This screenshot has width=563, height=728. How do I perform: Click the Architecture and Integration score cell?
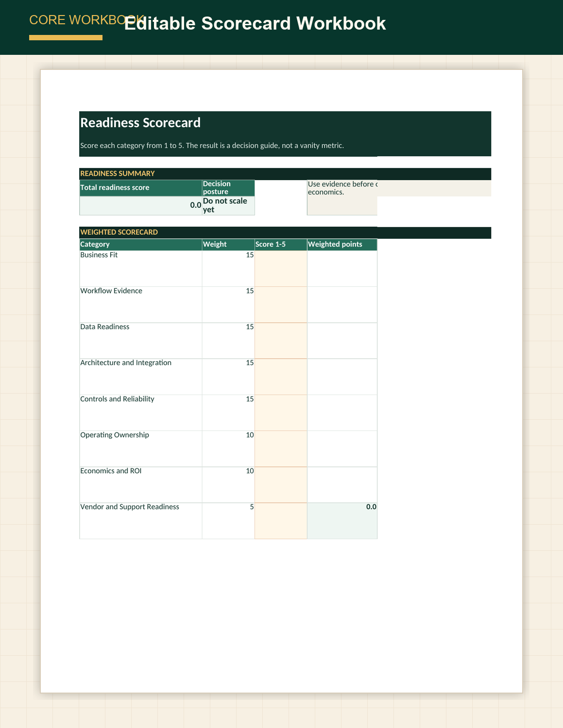tap(281, 377)
